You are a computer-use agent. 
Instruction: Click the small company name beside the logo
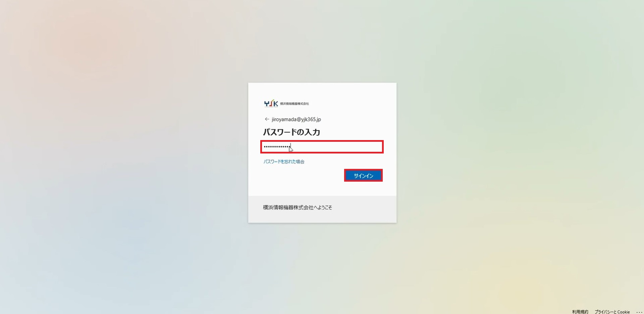pyautogui.click(x=294, y=104)
